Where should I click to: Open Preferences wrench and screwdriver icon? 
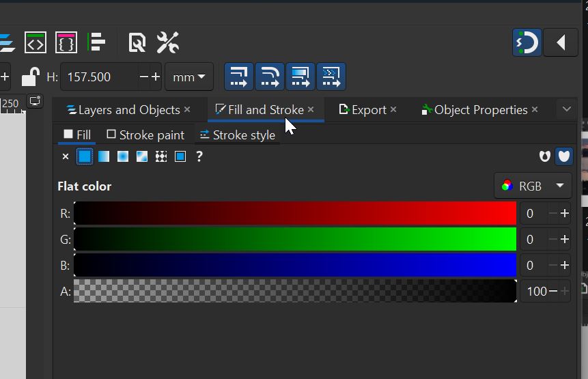coord(167,42)
